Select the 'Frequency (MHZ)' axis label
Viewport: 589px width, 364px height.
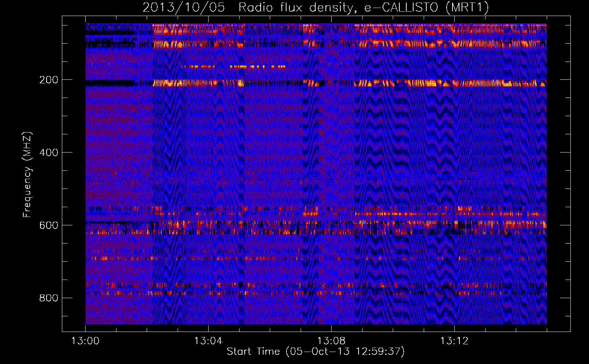[27, 174]
